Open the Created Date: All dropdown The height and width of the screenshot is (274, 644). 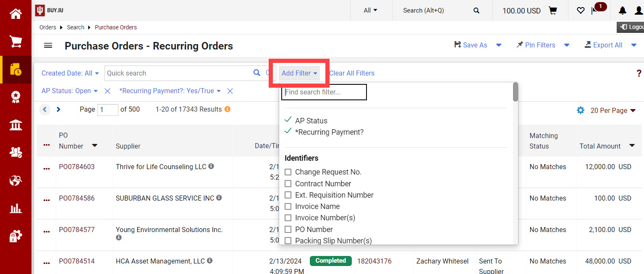tap(70, 73)
